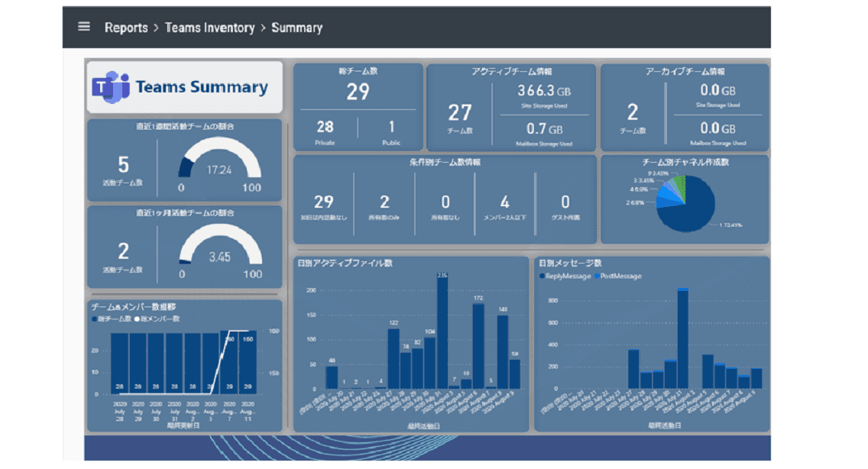
Task: Click the tallest bar in daily messages chart
Action: click(682, 338)
